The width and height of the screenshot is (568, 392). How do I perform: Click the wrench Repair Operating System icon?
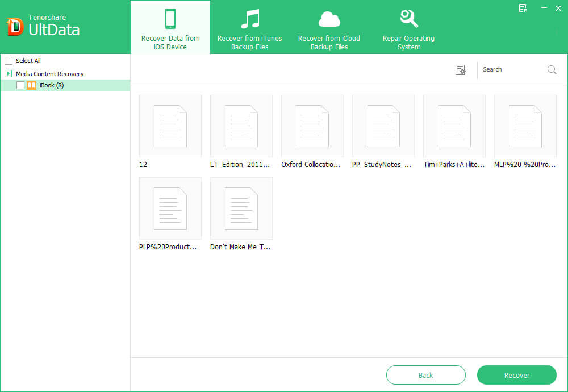pos(409,19)
